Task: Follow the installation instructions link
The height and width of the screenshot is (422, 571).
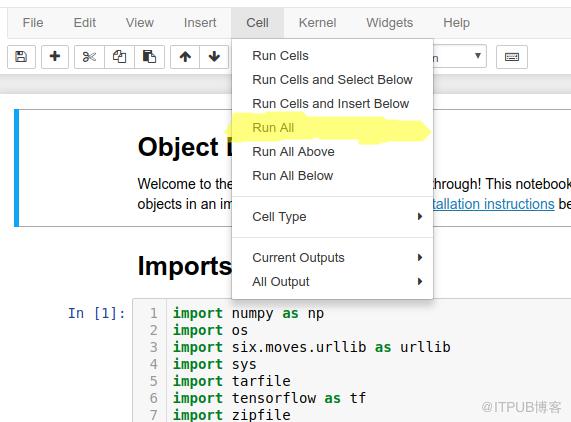Action: coord(493,204)
